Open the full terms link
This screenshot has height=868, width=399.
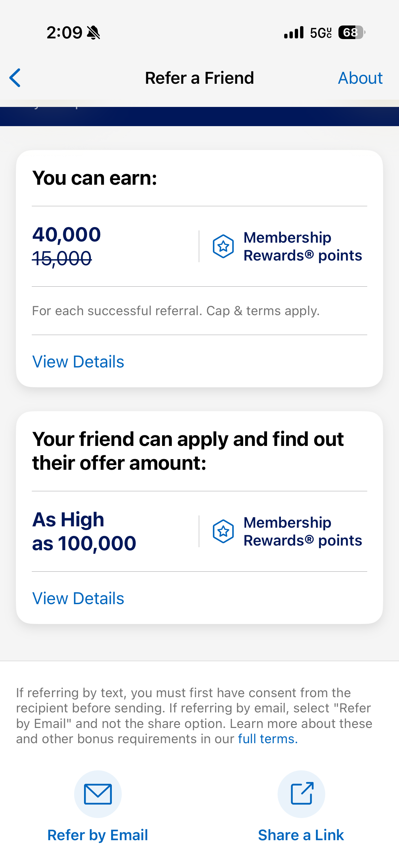click(268, 739)
